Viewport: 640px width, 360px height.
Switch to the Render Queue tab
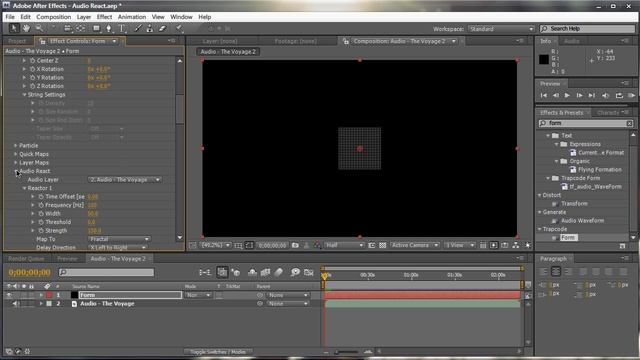pyautogui.click(x=26, y=259)
